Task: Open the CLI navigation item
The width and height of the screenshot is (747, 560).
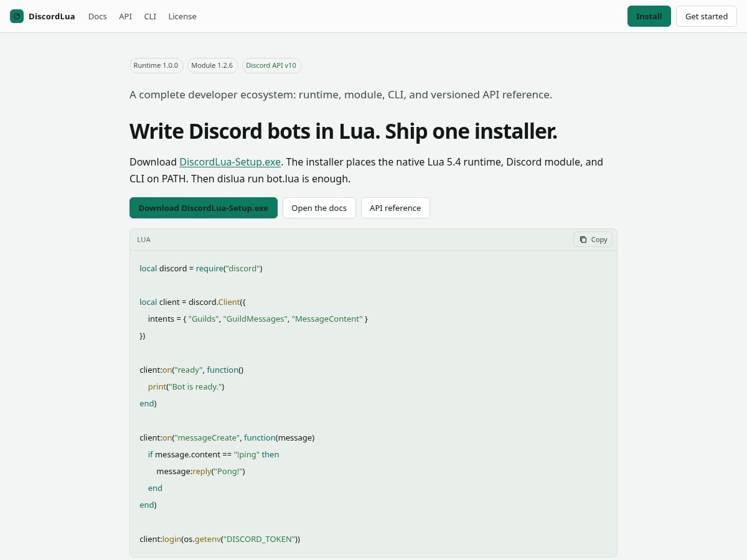Action: point(150,16)
